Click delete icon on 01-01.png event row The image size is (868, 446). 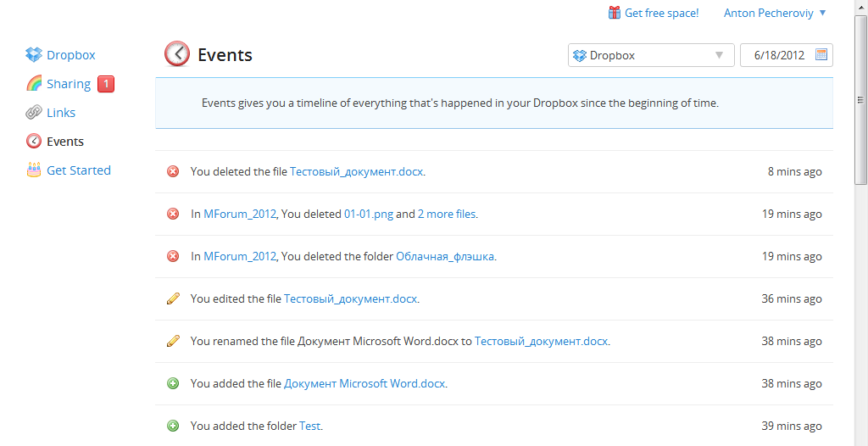(173, 214)
